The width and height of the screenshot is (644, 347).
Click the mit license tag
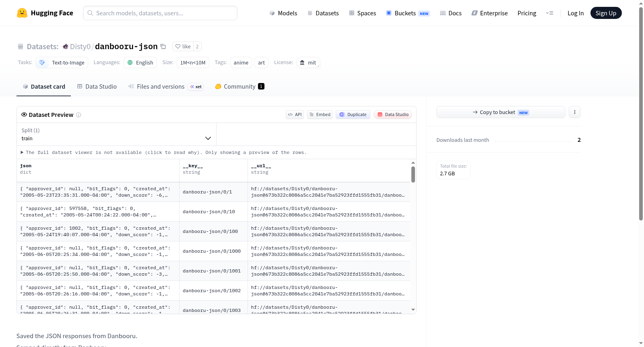tap(308, 62)
